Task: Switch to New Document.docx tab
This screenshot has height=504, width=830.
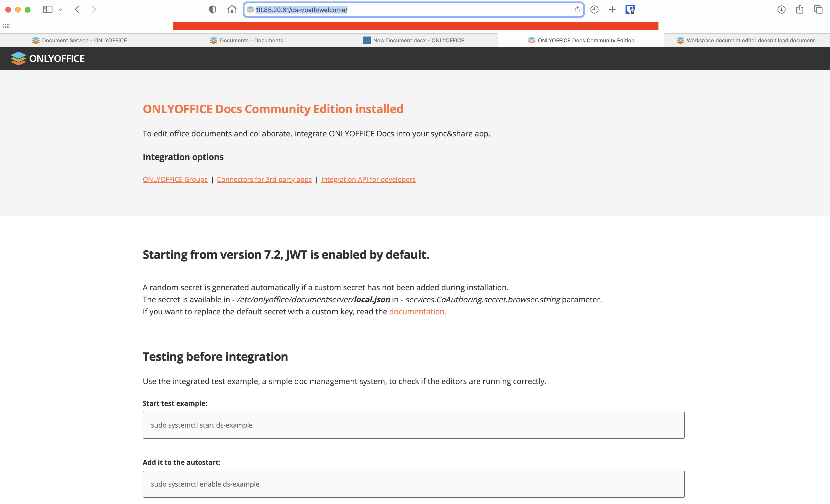Action: 414,40
